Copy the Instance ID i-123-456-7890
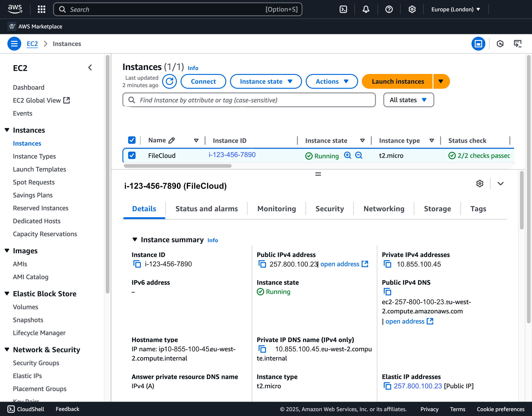The image size is (532, 416). click(x=137, y=264)
